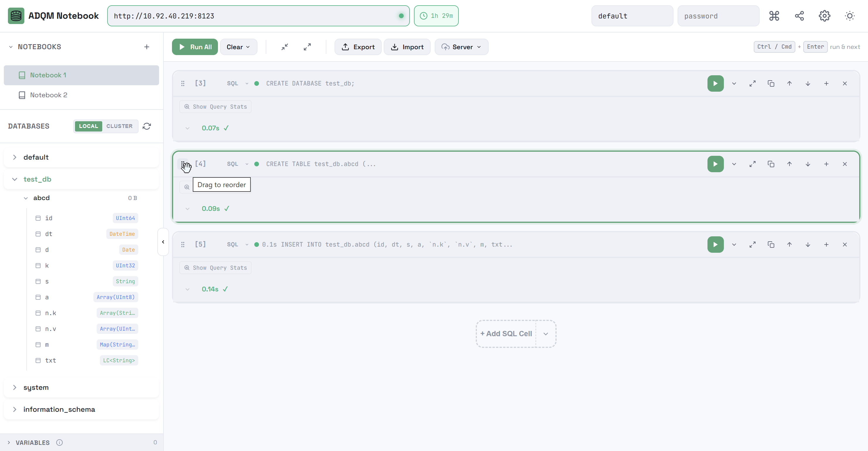Image resolution: width=868 pixels, height=451 pixels.
Task: Open the settings gear icon
Action: pyautogui.click(x=824, y=16)
